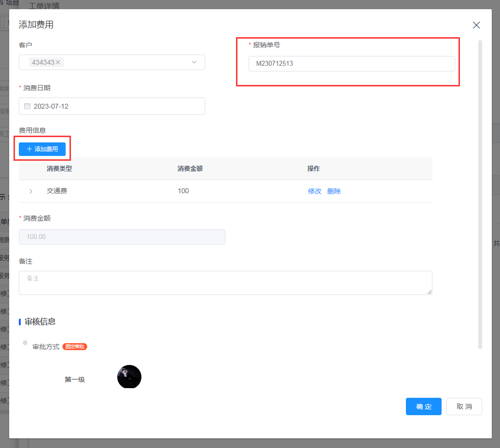Click 删除 link for 交通费 row

334,191
